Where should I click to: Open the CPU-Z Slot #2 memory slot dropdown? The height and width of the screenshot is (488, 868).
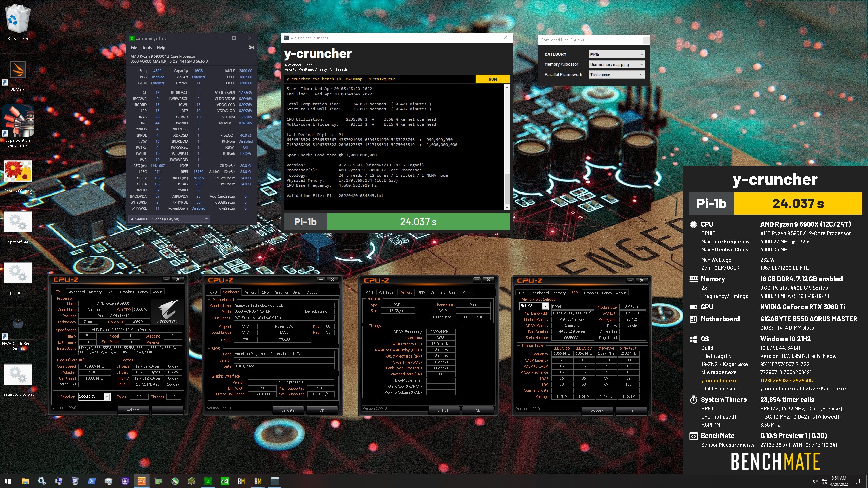[534, 306]
